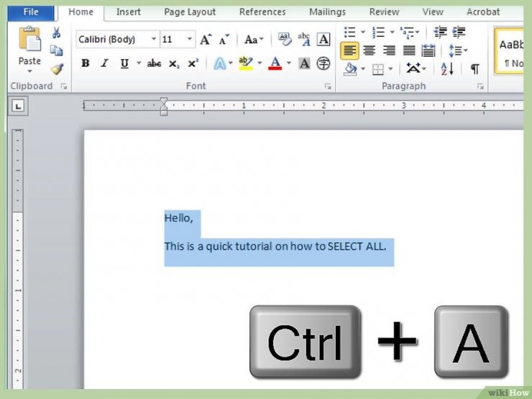The height and width of the screenshot is (399, 532).
Task: Expand the Paste options arrow
Action: [x=29, y=71]
